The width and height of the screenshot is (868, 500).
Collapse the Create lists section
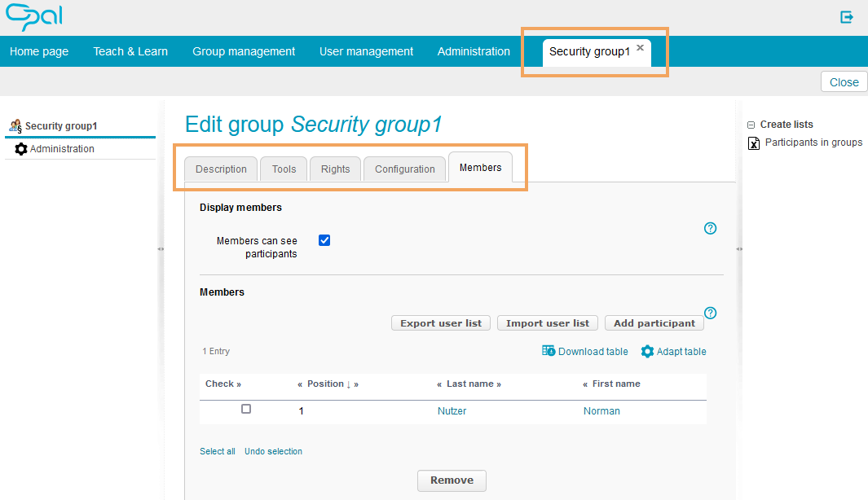[751, 125]
